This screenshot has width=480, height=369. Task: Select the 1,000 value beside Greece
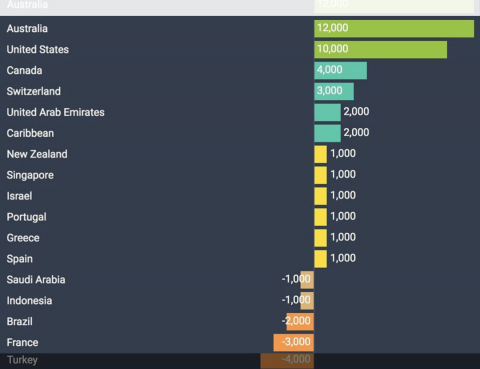coord(343,237)
